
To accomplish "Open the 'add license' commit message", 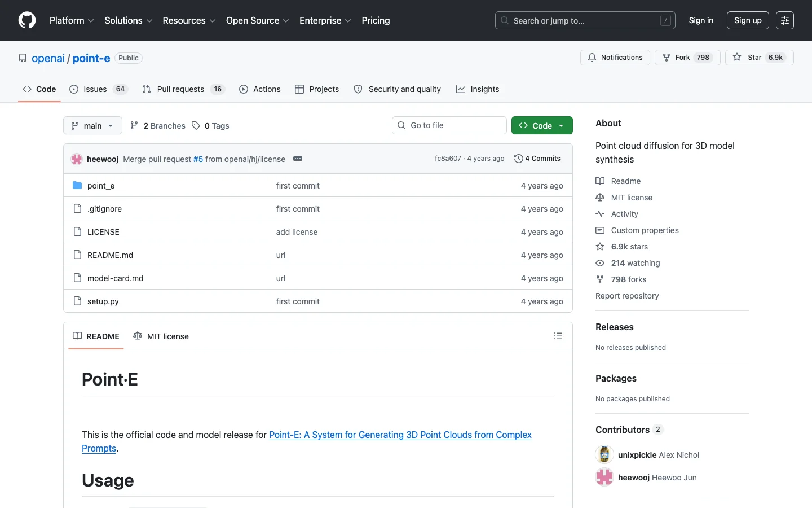I will (x=297, y=232).
